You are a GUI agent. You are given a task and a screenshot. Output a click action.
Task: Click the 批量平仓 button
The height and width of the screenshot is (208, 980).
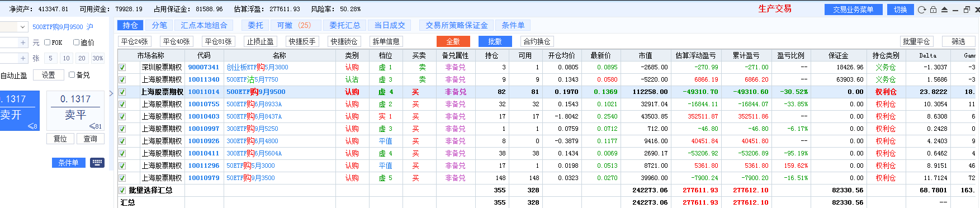click(x=916, y=41)
